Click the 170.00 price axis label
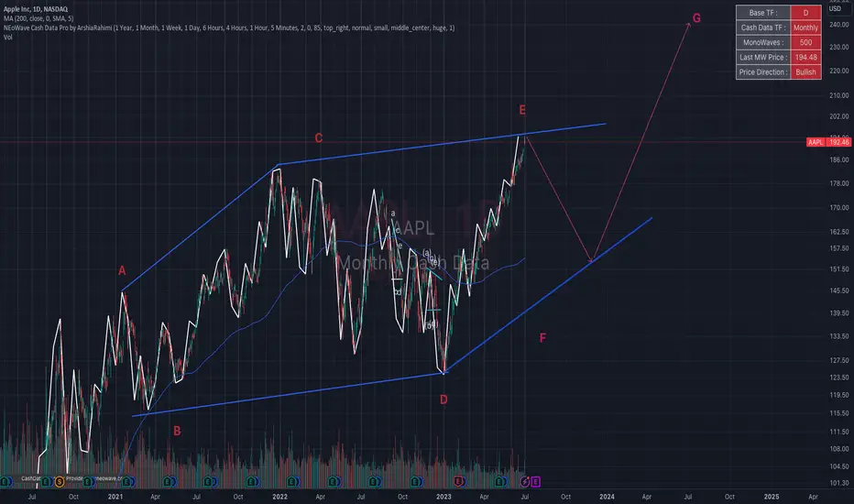The width and height of the screenshot is (854, 504). coord(838,208)
